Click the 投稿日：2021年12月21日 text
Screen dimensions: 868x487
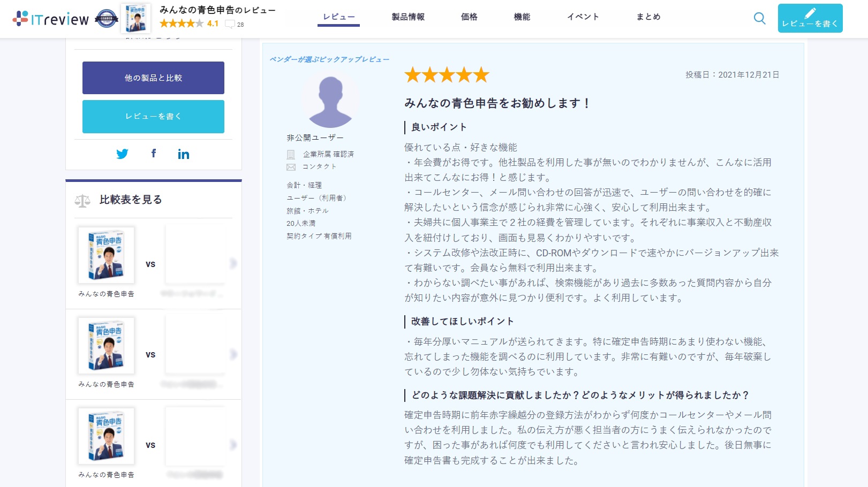pyautogui.click(x=733, y=75)
